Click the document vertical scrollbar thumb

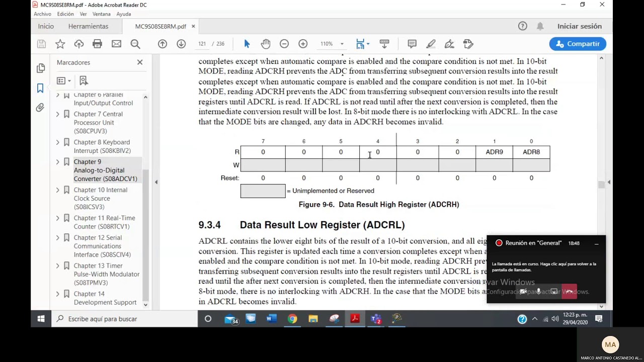click(x=601, y=185)
